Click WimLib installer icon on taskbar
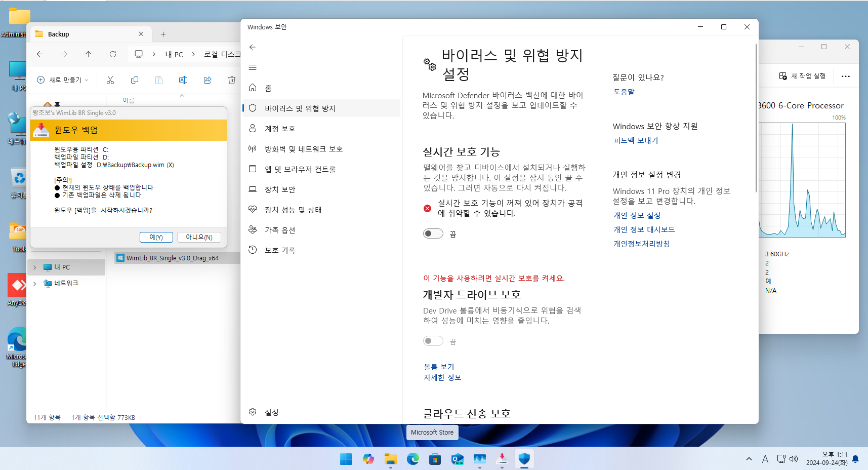Image resolution: width=868 pixels, height=470 pixels. coord(502,459)
